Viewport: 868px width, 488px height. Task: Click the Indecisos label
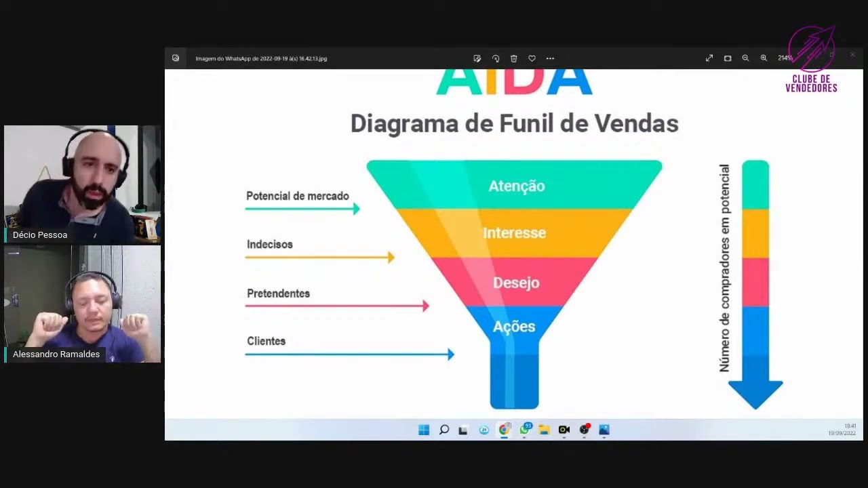270,244
